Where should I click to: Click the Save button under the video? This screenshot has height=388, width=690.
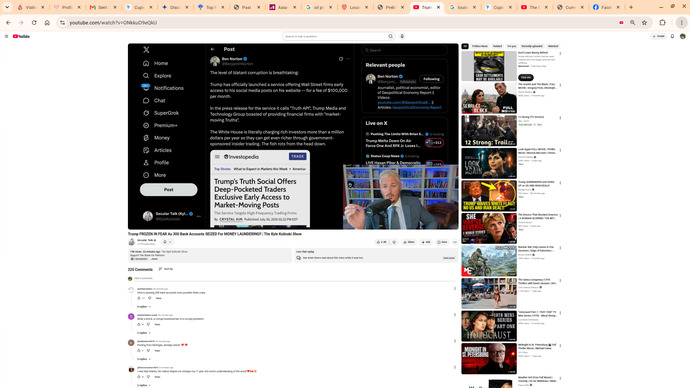(x=442, y=242)
